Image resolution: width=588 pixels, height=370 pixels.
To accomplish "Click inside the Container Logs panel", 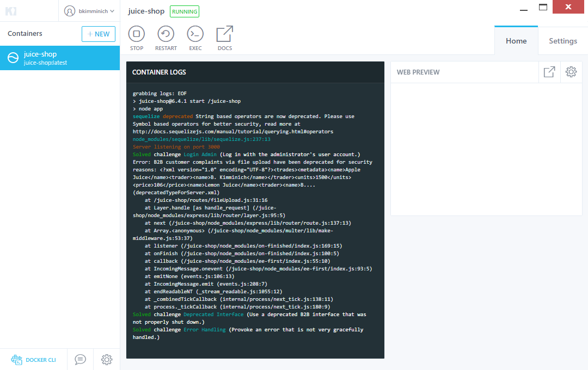I will [x=255, y=218].
